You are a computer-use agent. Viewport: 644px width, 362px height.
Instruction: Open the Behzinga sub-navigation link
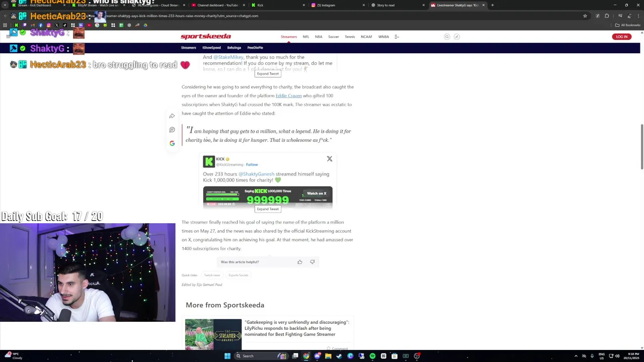(234, 48)
